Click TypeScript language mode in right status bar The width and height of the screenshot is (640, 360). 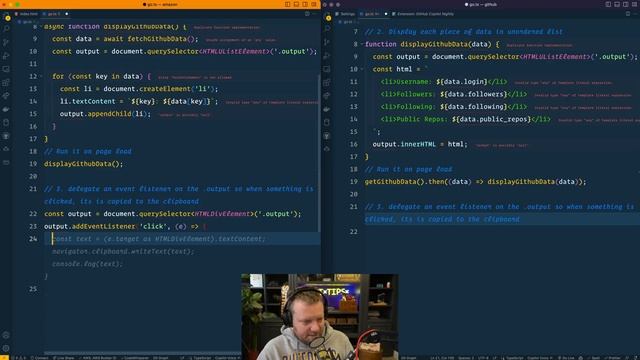(512, 358)
